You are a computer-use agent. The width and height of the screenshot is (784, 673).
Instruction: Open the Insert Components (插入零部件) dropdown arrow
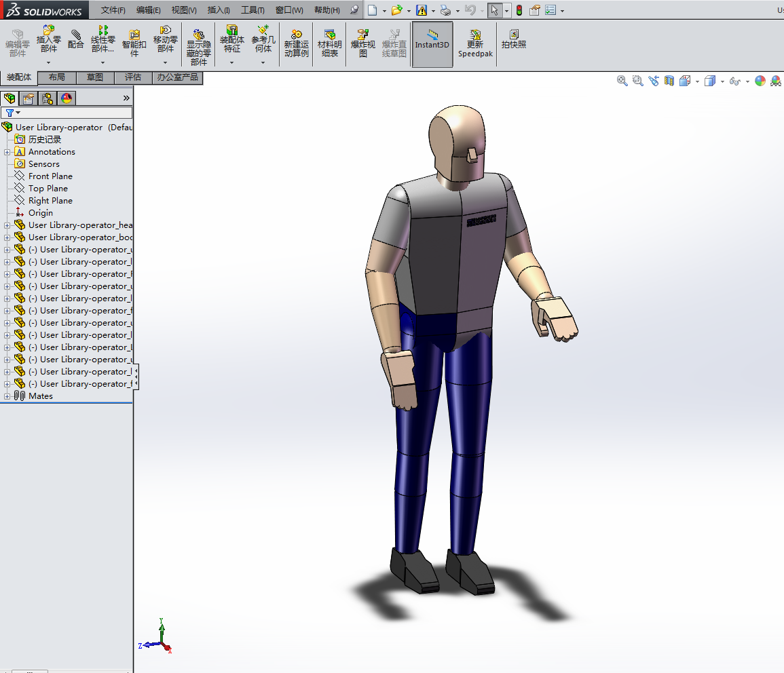(x=48, y=62)
